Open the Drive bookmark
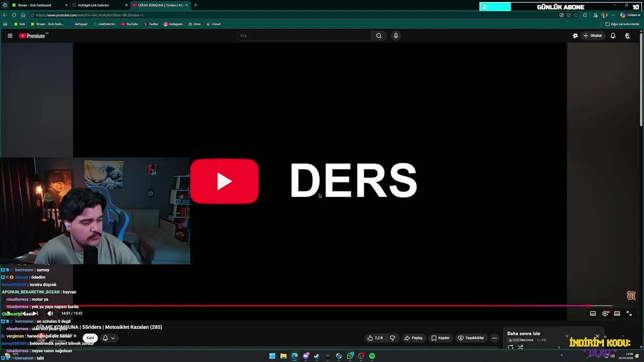The width and height of the screenshot is (644, 362). pyautogui.click(x=194, y=24)
